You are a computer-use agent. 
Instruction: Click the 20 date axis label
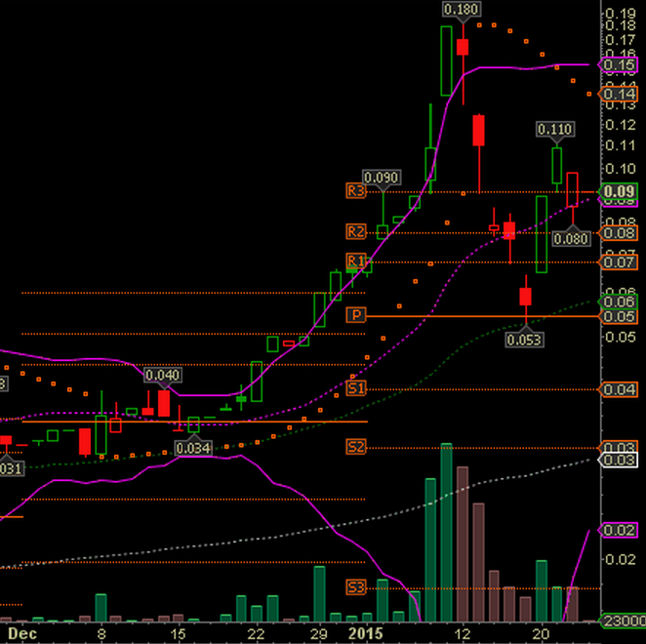tap(541, 633)
